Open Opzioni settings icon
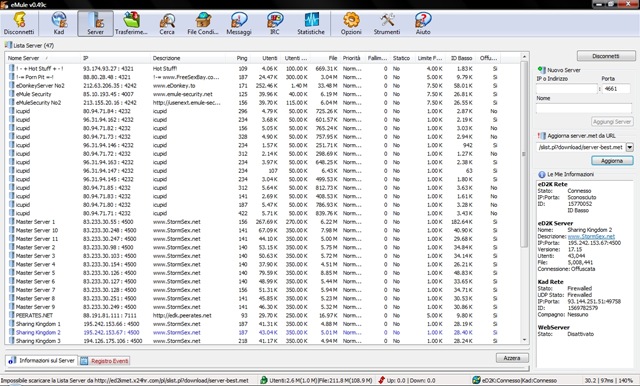The image size is (640, 386). point(351,23)
